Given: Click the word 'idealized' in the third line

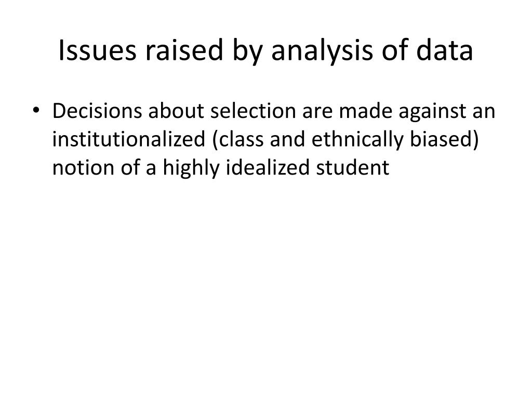Looking at the screenshot, I should tap(268, 167).
